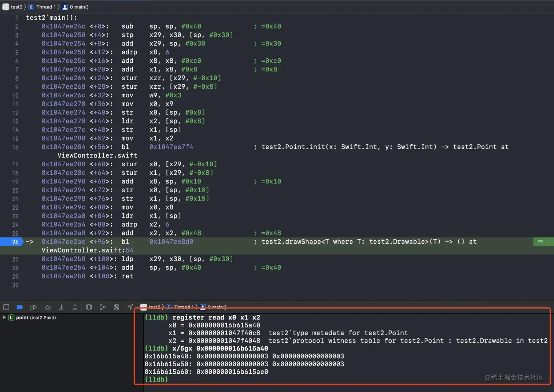This screenshot has height=392, width=554.
Task: Click the test2.Point.init comment text
Action: [x=385, y=147]
